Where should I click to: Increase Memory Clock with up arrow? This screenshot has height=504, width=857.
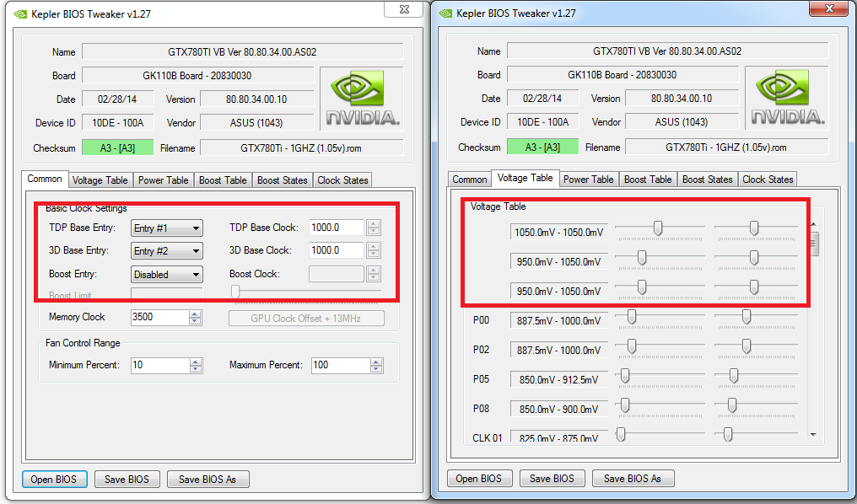tap(195, 314)
